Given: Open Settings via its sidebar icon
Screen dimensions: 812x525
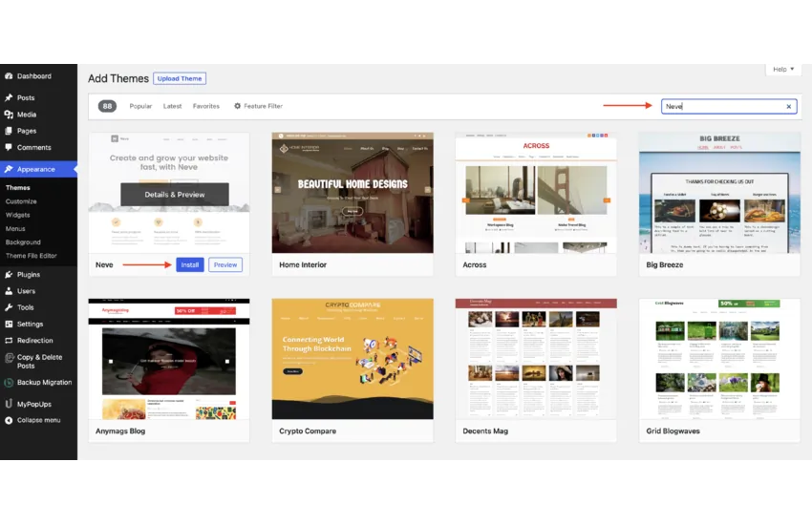Looking at the screenshot, I should [x=9, y=325].
